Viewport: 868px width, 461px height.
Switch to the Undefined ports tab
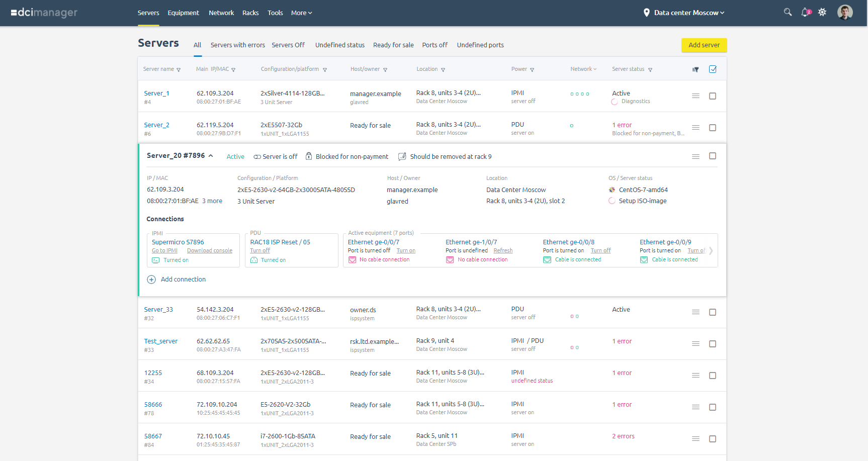click(x=480, y=45)
